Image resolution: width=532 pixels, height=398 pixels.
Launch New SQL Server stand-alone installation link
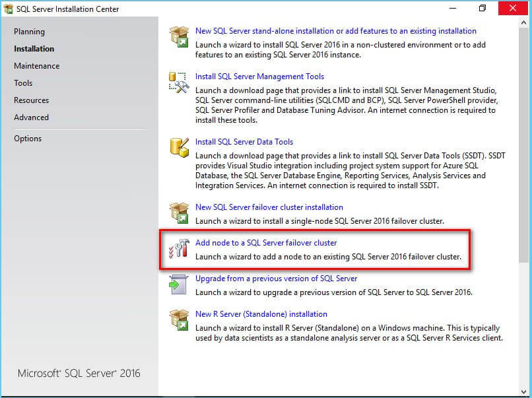(335, 31)
